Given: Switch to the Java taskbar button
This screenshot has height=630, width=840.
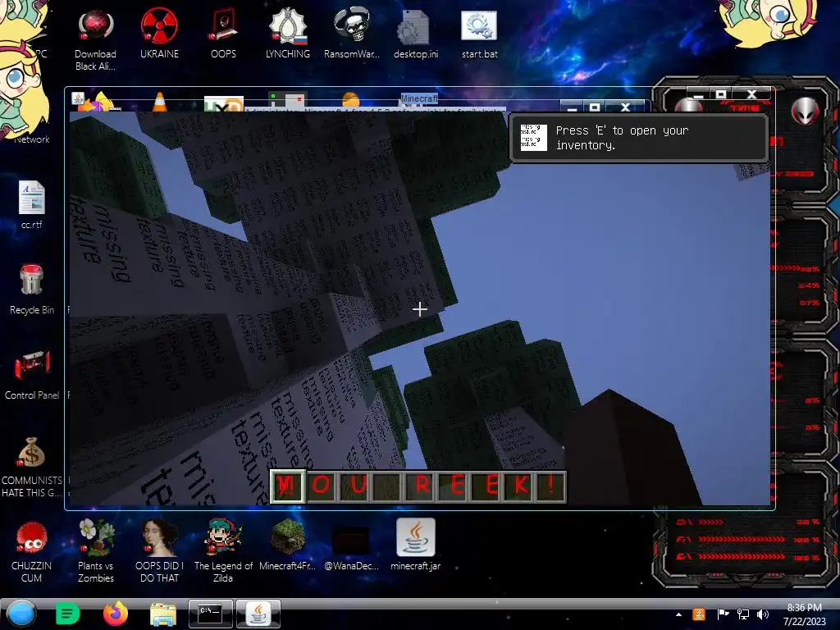Looking at the screenshot, I should (258, 614).
